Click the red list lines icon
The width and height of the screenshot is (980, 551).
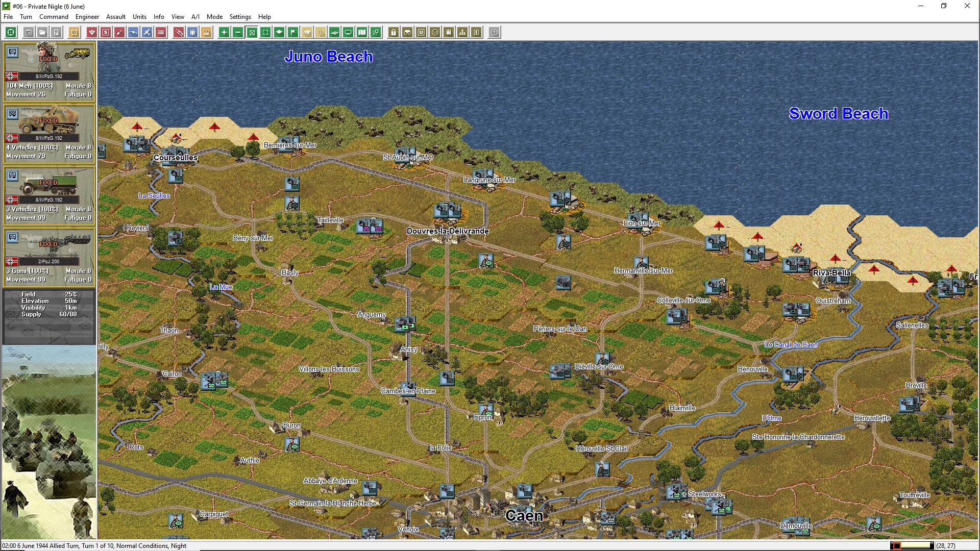coord(161,32)
